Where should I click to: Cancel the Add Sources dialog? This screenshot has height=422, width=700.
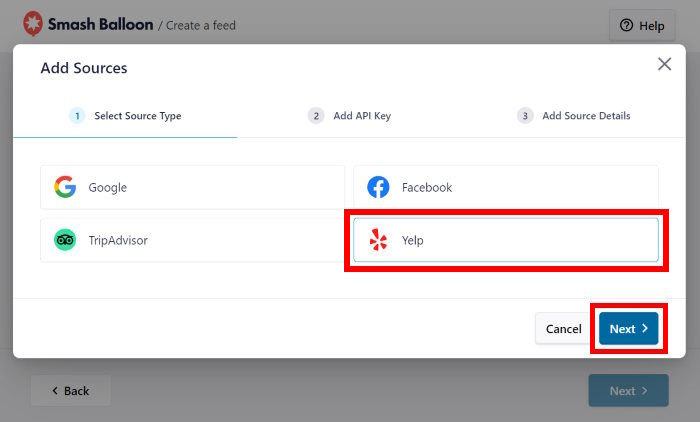coord(563,329)
